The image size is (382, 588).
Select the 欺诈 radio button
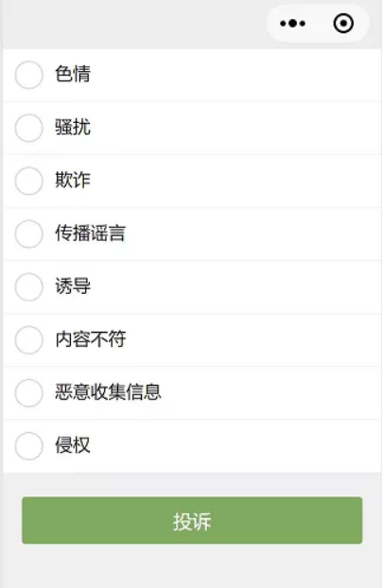[x=29, y=181]
